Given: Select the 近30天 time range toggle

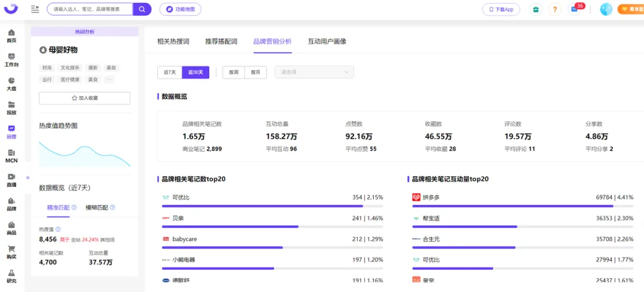Looking at the screenshot, I should click(x=196, y=72).
